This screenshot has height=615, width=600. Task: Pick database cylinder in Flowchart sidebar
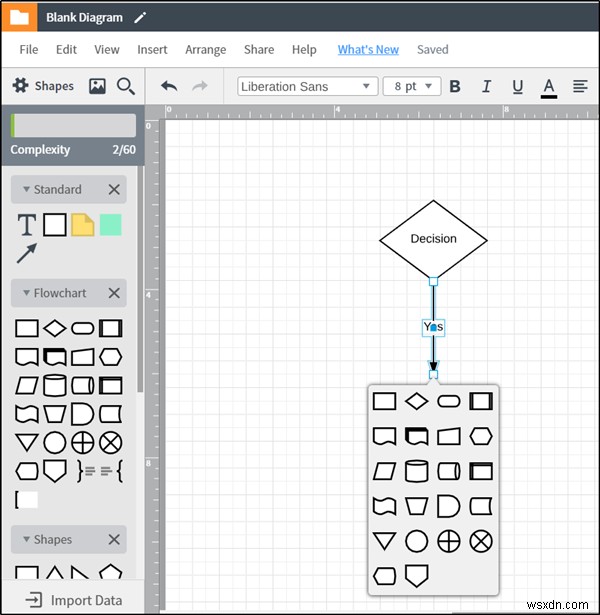[55, 385]
